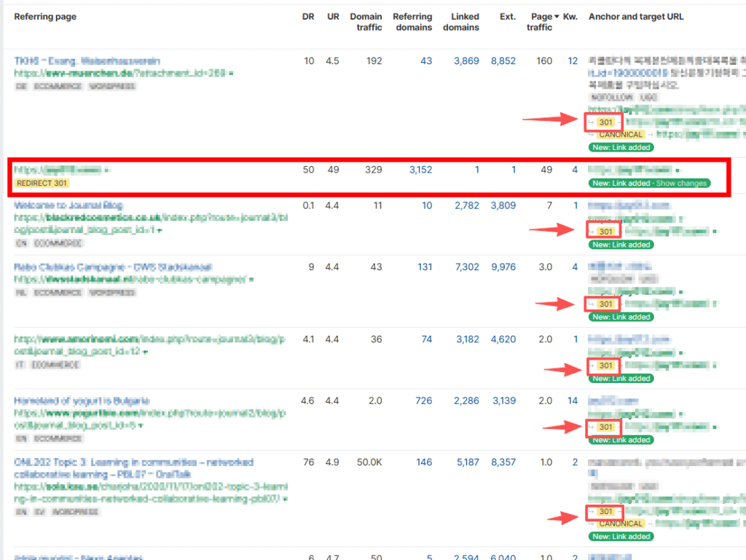Open 'Homeland of yogurt is Bulgaria' link

click(x=82, y=401)
